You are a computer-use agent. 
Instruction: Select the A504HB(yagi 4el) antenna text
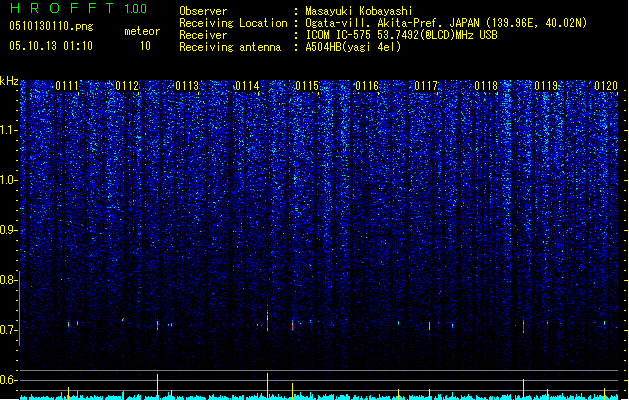[x=353, y=47]
